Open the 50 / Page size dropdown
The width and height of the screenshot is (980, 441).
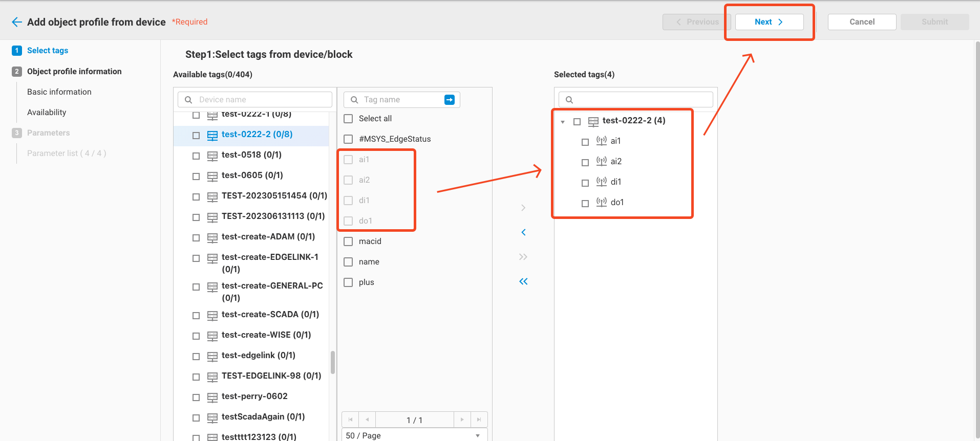414,435
